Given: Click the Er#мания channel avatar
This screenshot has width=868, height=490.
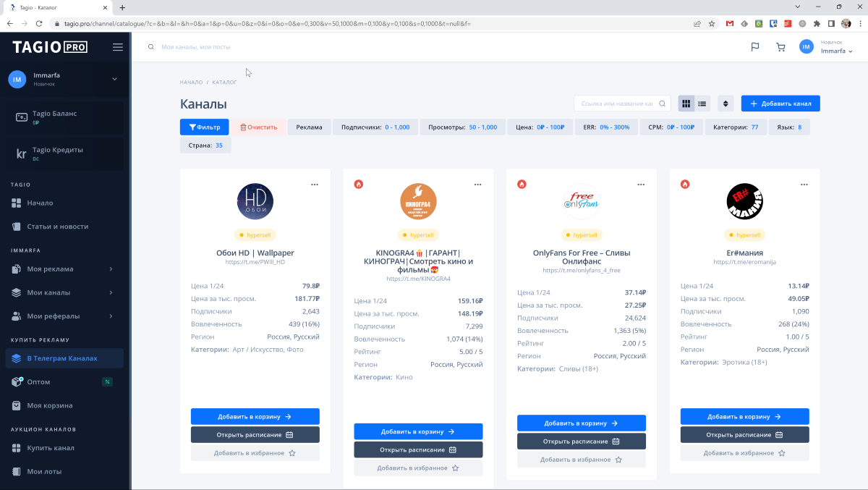Looking at the screenshot, I should pyautogui.click(x=745, y=202).
